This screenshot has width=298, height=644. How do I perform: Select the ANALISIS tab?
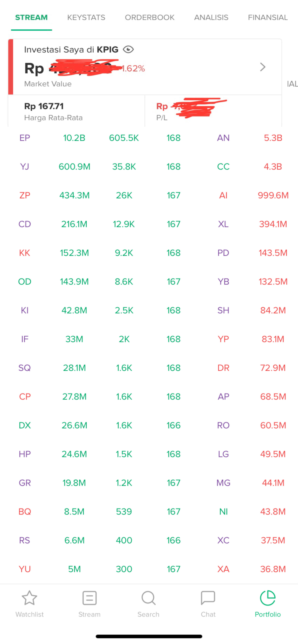pyautogui.click(x=211, y=17)
